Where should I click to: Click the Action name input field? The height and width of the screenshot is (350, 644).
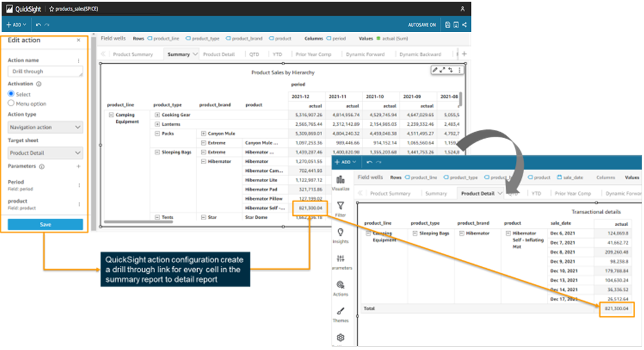click(45, 71)
